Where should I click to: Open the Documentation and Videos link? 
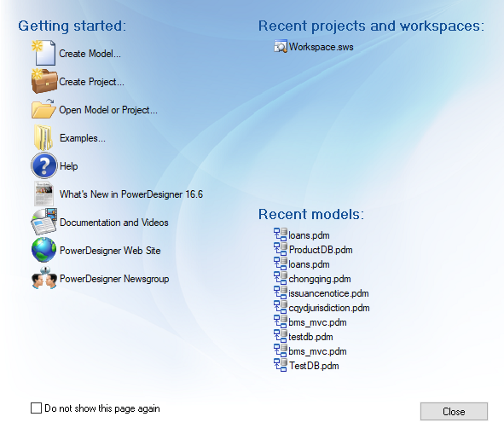(114, 223)
